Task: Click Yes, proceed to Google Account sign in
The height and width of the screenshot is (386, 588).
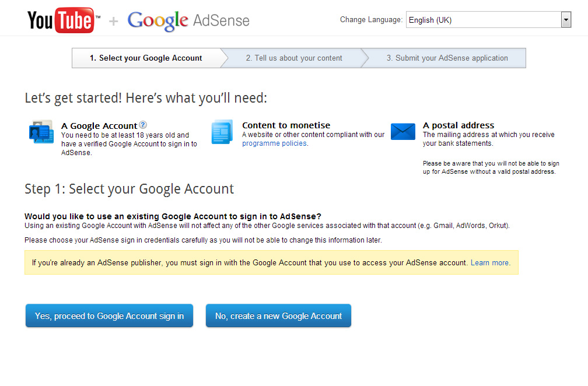Action: pyautogui.click(x=109, y=315)
